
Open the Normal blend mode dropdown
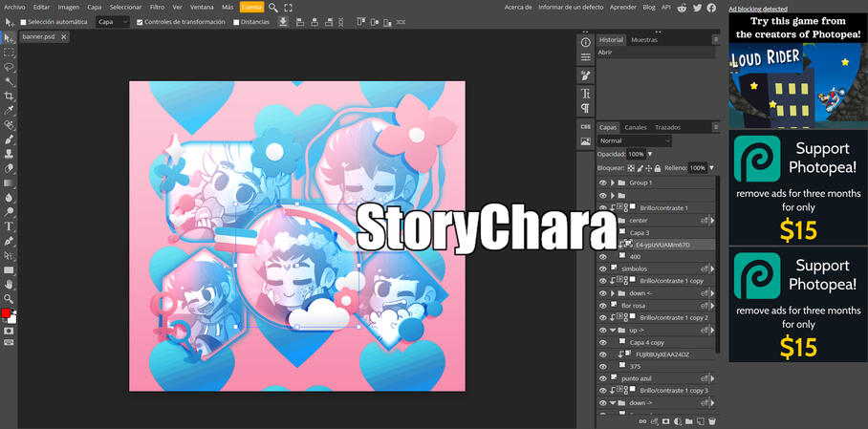click(634, 140)
